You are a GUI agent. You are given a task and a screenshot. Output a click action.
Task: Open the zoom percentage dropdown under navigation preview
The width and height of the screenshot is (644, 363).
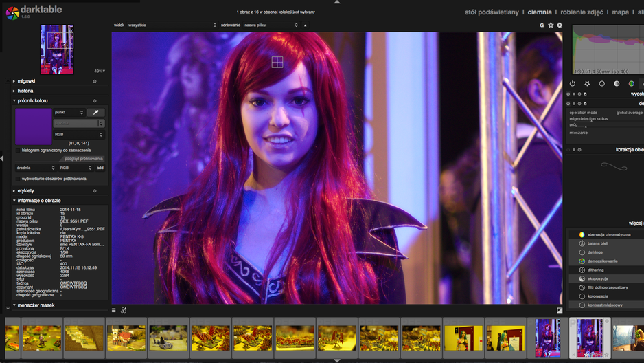tap(100, 71)
